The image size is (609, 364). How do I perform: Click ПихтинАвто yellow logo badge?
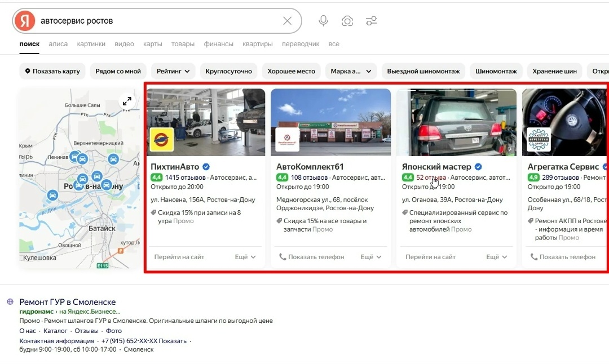[162, 139]
